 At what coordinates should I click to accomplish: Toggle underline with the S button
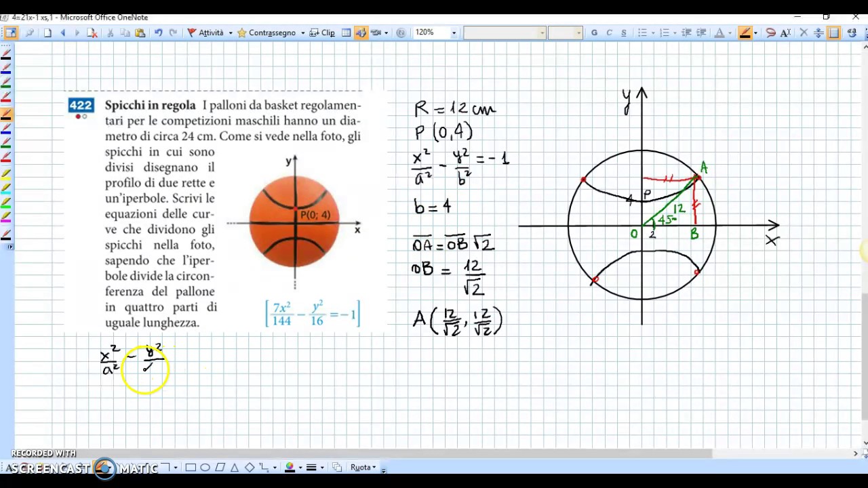[x=624, y=33]
